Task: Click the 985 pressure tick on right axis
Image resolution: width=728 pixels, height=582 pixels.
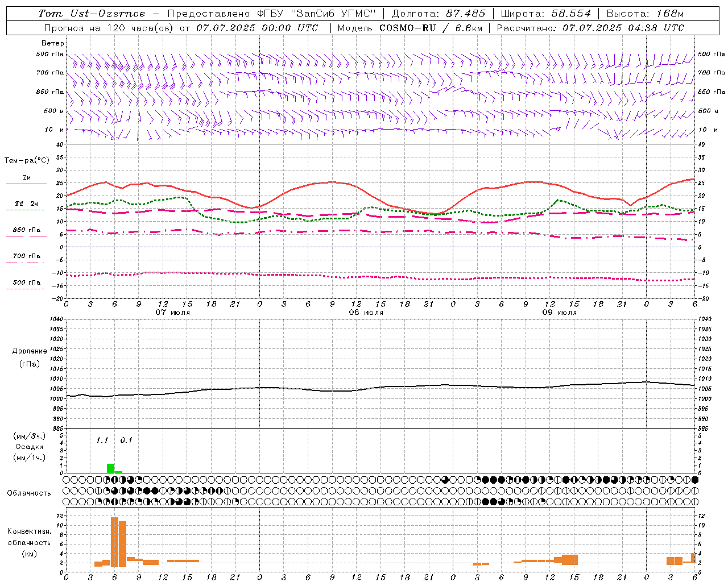Action: click(704, 429)
